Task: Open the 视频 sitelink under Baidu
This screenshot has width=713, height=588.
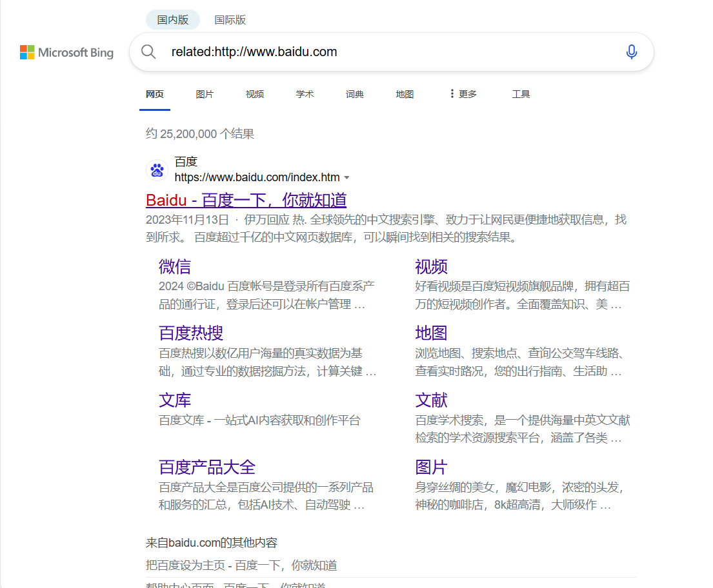Action: (x=431, y=266)
